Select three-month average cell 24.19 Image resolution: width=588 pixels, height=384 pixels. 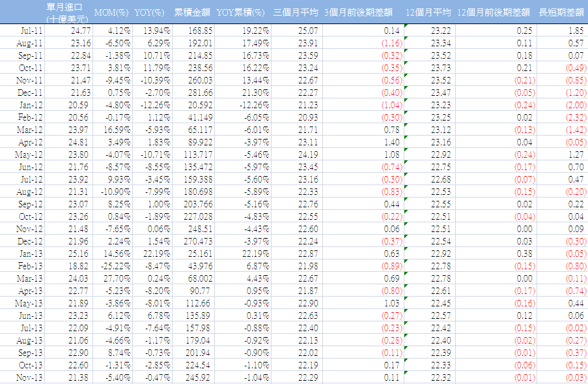tap(308, 155)
